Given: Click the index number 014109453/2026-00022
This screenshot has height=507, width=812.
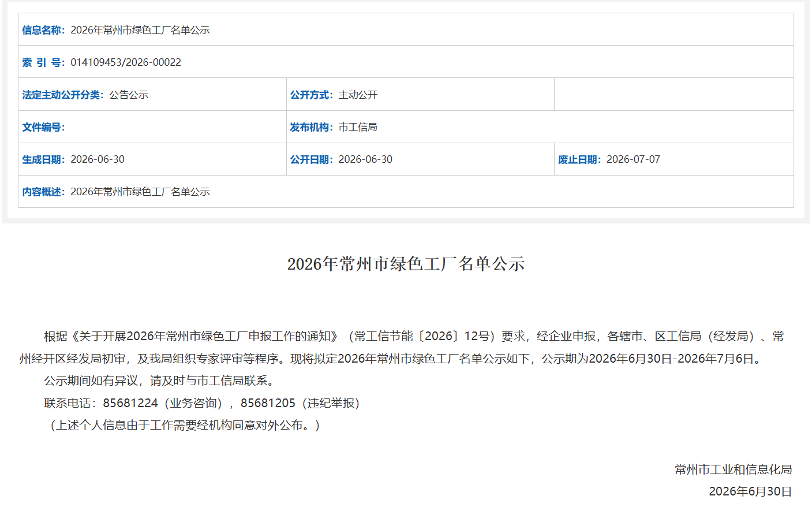Looking at the screenshot, I should (x=126, y=62).
